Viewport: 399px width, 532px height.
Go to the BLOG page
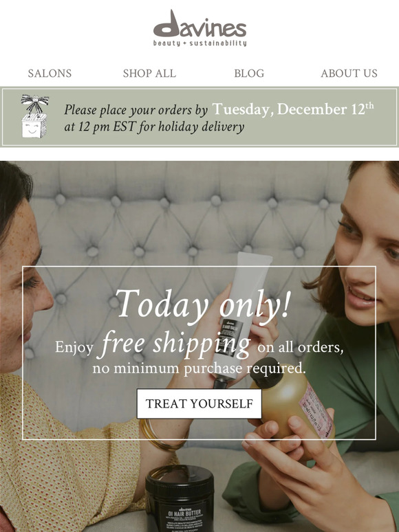(249, 74)
